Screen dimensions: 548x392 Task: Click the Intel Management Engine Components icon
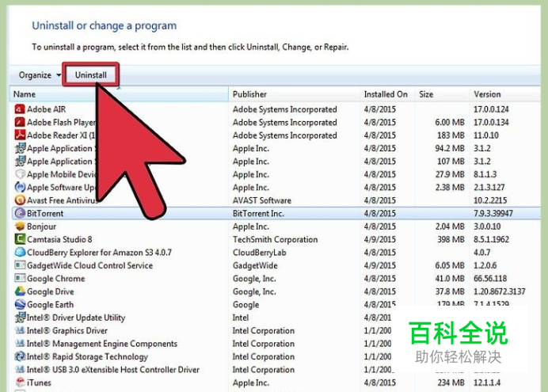(x=20, y=344)
